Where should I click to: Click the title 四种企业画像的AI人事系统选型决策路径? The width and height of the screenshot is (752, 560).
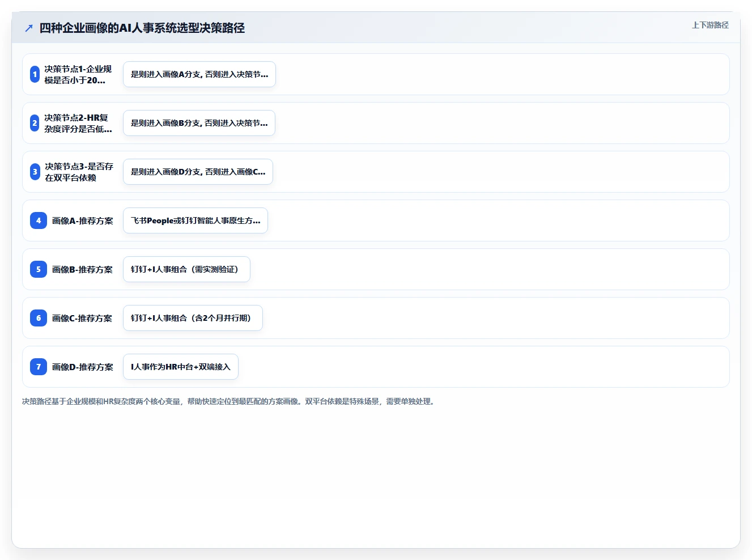click(142, 28)
